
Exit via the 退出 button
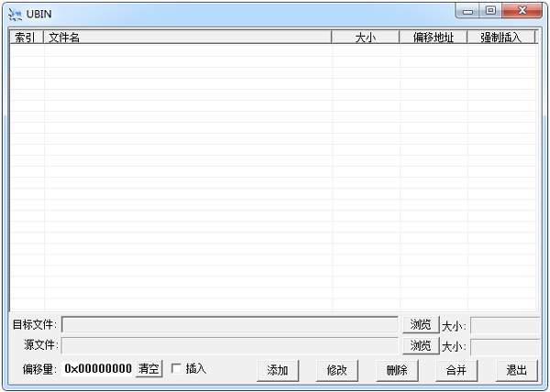(516, 370)
